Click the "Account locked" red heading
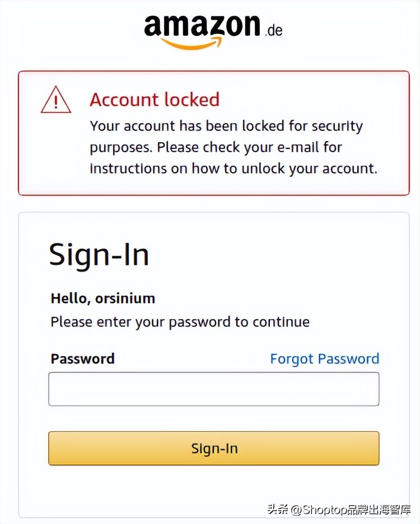This screenshot has width=420, height=524. pos(155,100)
